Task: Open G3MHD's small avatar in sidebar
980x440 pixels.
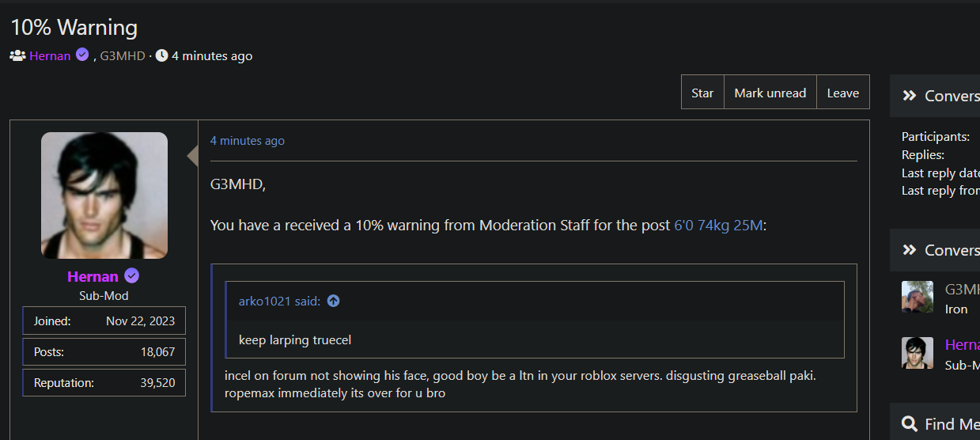Action: pos(918,297)
